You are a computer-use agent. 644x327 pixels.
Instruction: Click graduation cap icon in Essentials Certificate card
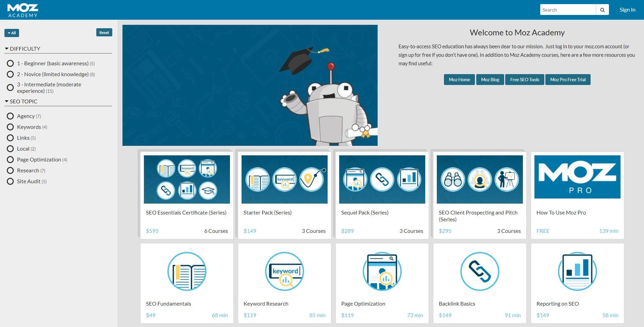tap(208, 191)
